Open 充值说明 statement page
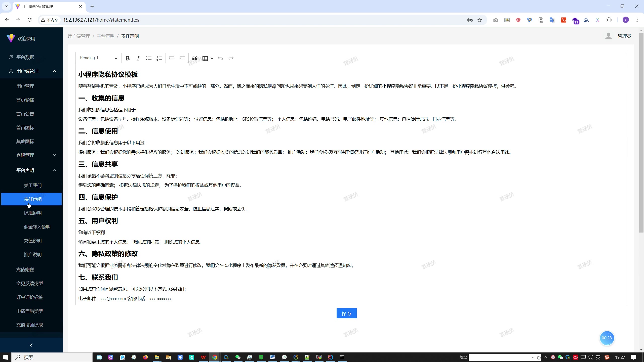The width and height of the screenshot is (644, 362). [31, 241]
